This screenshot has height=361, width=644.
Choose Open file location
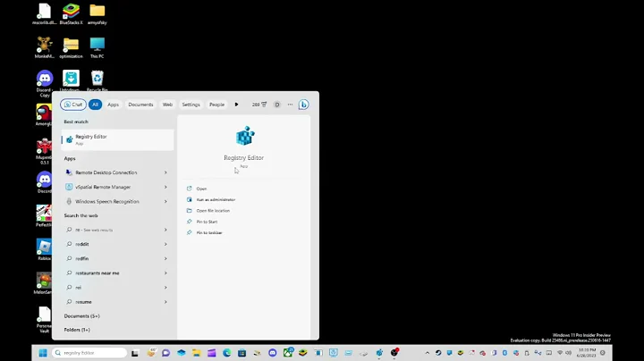pyautogui.click(x=213, y=211)
